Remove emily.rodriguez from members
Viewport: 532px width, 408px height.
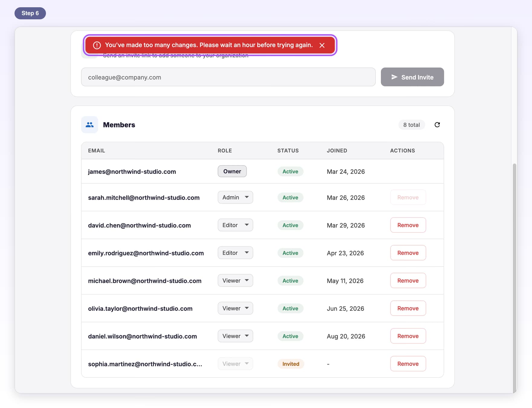(x=408, y=253)
